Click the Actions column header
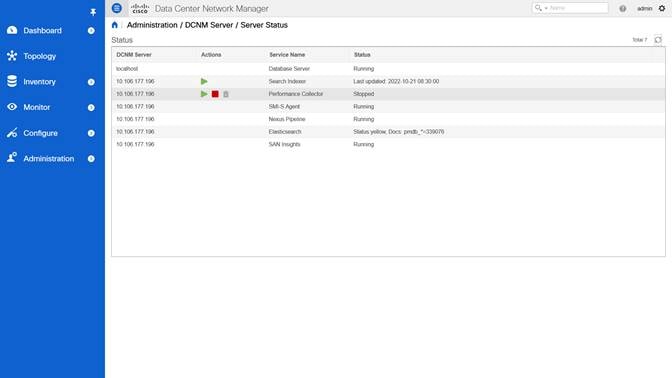 coord(211,55)
